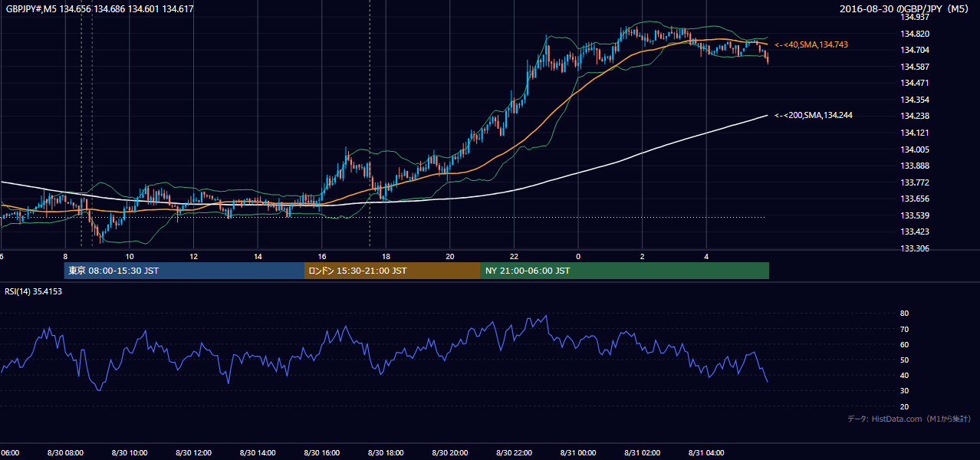Click hour label 10 under the price chart
Image resolution: width=980 pixels, height=460 pixels.
130,257
